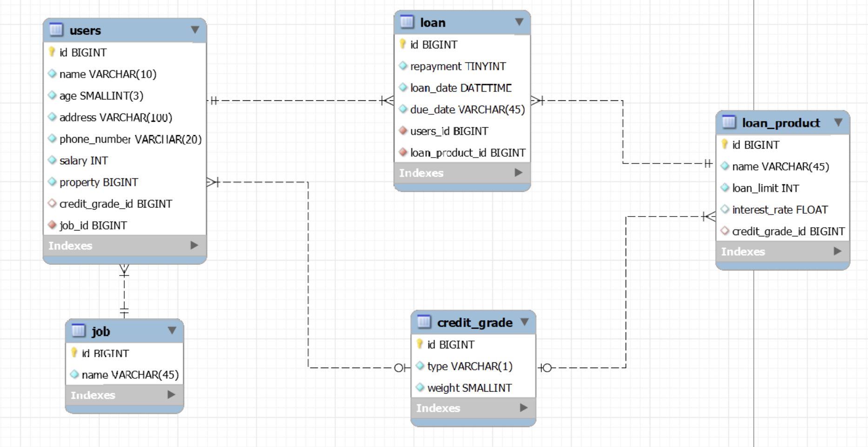Click the diamond icon beside repayment TINYINT

403,66
